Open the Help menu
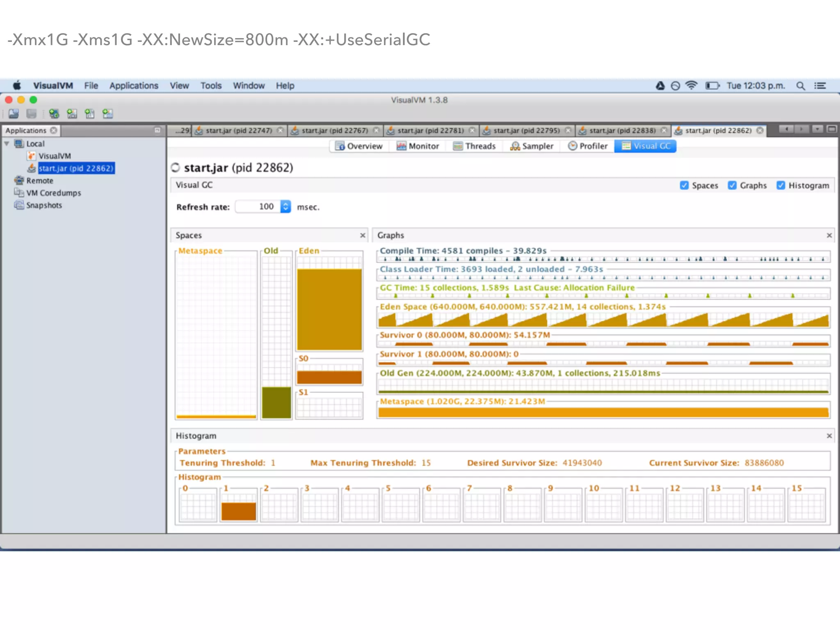Screen dimensions: 840x630 (x=285, y=86)
